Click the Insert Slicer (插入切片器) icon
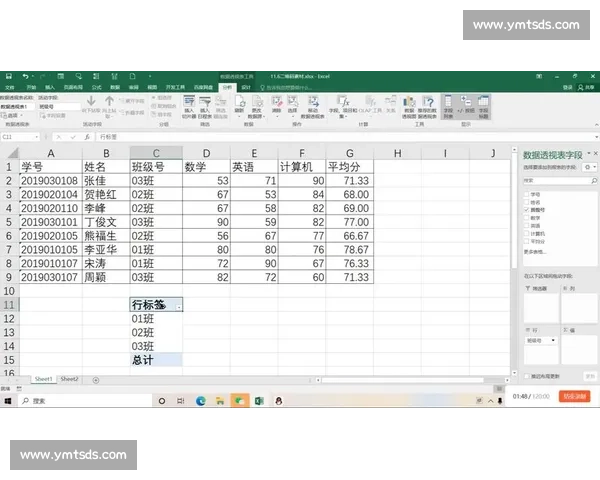The width and height of the screenshot is (600, 480). pos(189,105)
